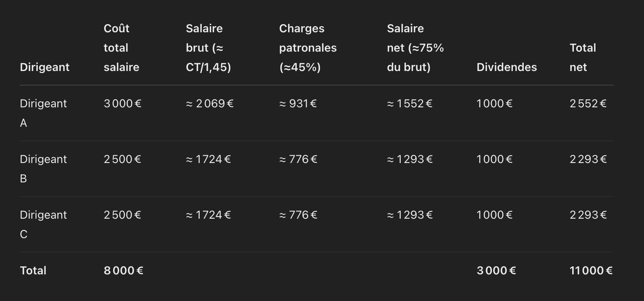
Task: Select the Coût total salaire header
Action: 121,48
